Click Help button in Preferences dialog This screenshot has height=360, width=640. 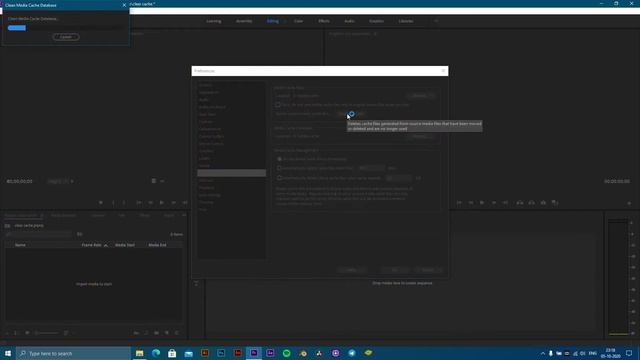pos(351,270)
